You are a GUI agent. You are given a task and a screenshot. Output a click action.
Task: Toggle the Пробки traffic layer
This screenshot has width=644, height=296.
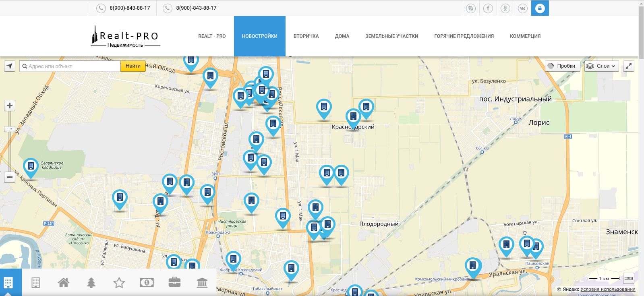pyautogui.click(x=563, y=66)
